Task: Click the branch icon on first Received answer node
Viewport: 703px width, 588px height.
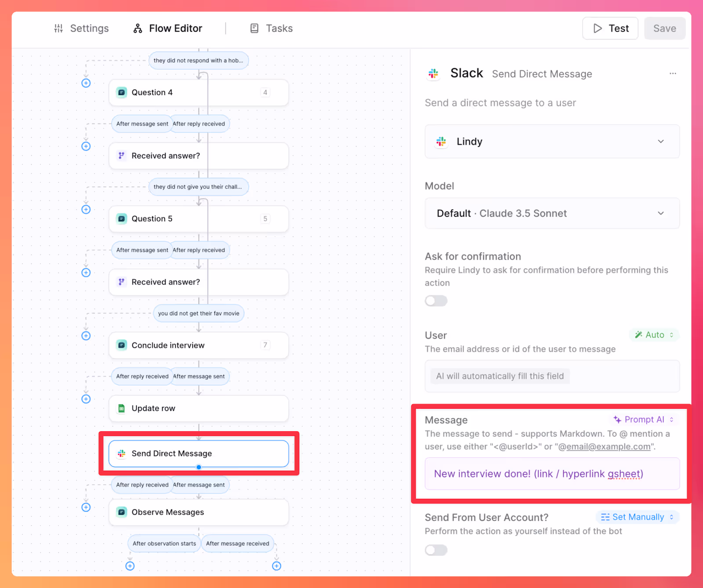Action: 122,156
